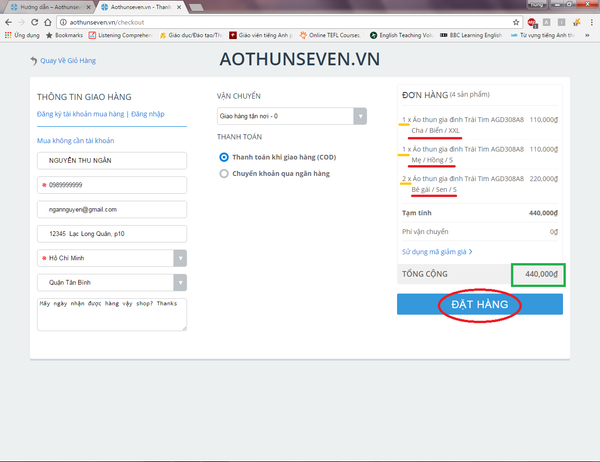This screenshot has height=462, width=600.
Task: Click the THÔNG TIN GIAO HÀNG heading
Action: tap(84, 97)
